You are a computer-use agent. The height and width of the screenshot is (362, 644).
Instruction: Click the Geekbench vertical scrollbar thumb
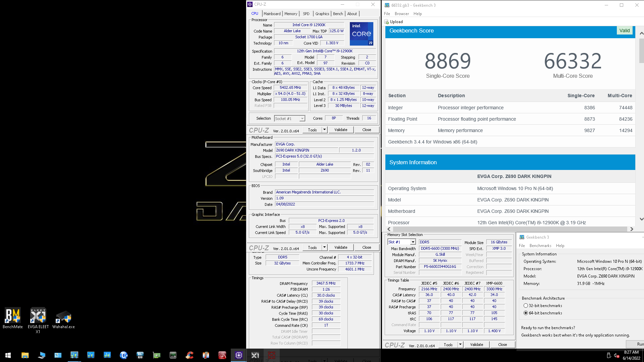(641, 51)
